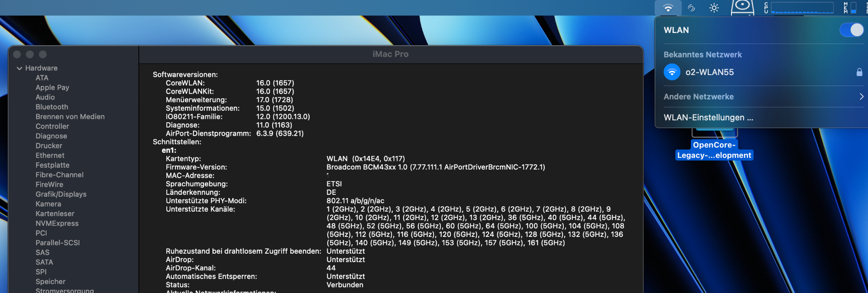Select SATA in the sidebar
The width and height of the screenshot is (868, 293).
44,262
